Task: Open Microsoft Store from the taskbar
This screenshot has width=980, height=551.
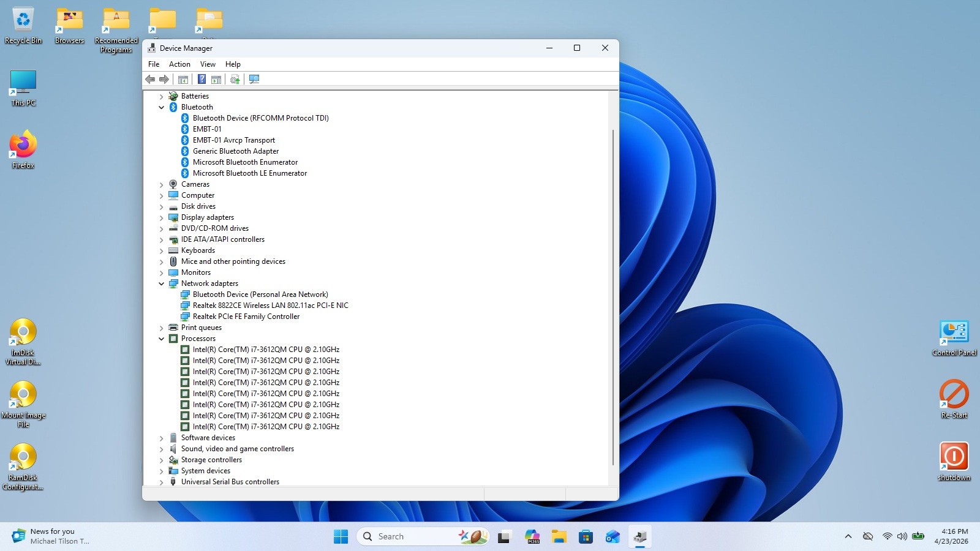Action: pyautogui.click(x=586, y=537)
